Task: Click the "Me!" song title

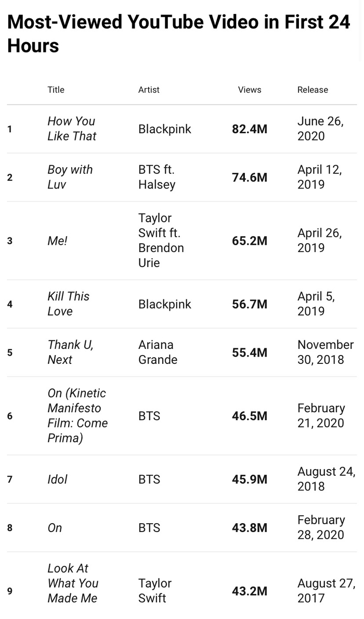Action: coord(57,241)
